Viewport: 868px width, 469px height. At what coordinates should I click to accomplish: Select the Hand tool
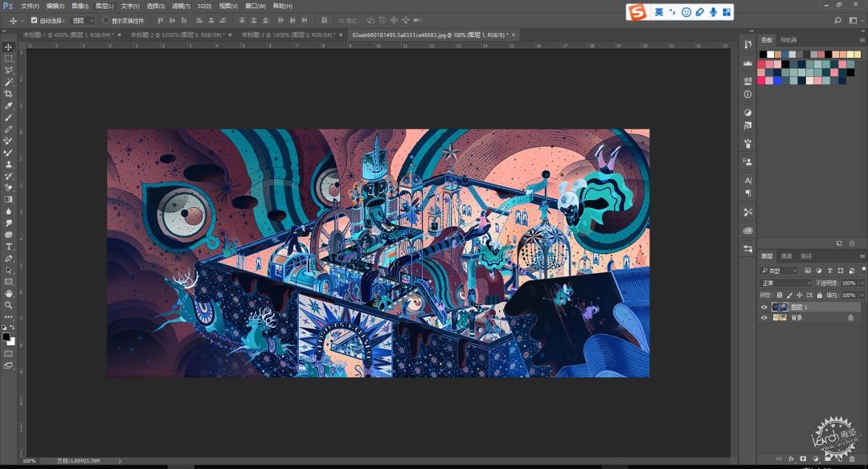(8, 294)
